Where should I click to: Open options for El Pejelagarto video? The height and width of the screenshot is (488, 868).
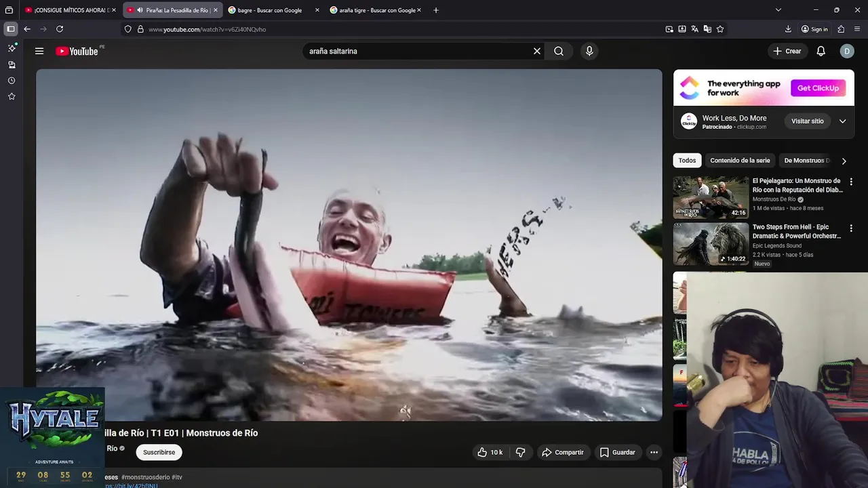[x=851, y=182]
